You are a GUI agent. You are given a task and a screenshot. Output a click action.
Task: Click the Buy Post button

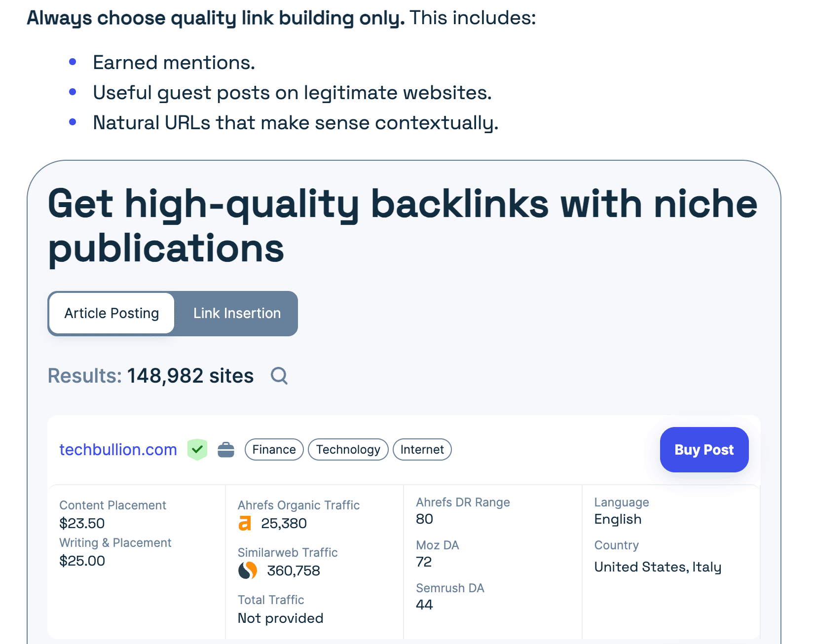704,449
